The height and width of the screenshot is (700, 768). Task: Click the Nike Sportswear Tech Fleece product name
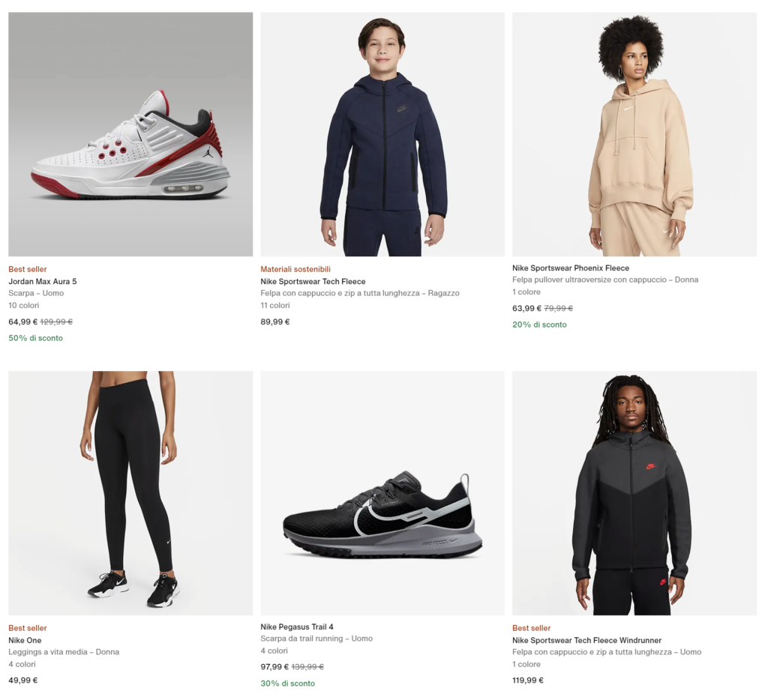(x=313, y=282)
